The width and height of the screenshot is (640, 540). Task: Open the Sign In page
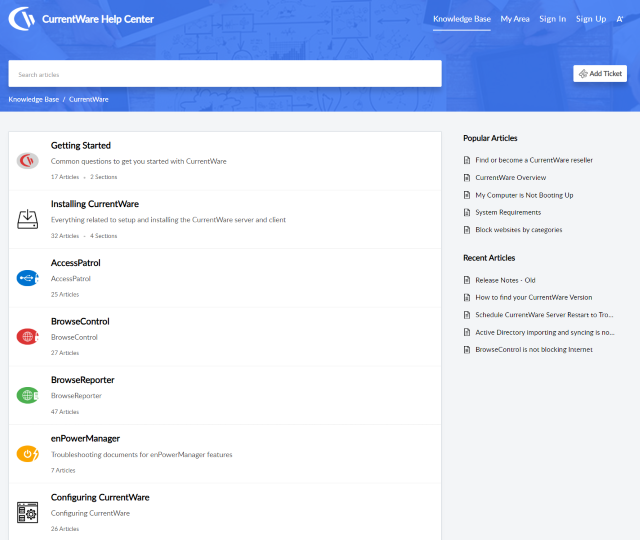click(x=552, y=19)
